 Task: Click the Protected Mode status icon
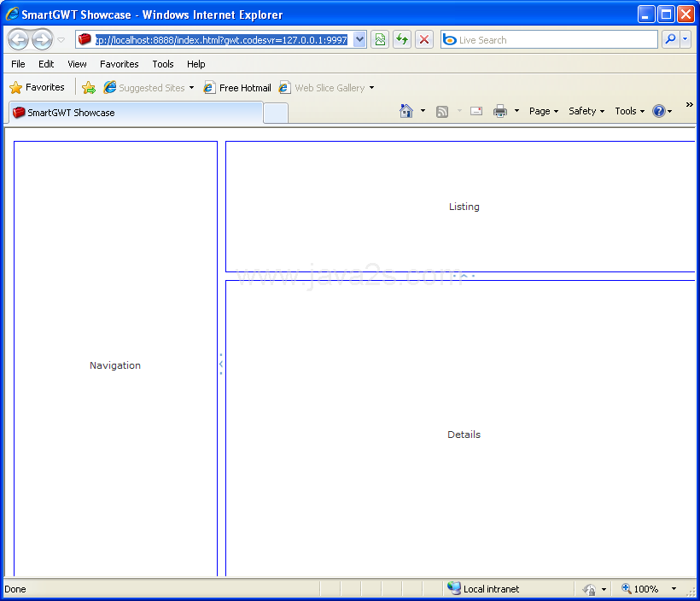[x=589, y=589]
